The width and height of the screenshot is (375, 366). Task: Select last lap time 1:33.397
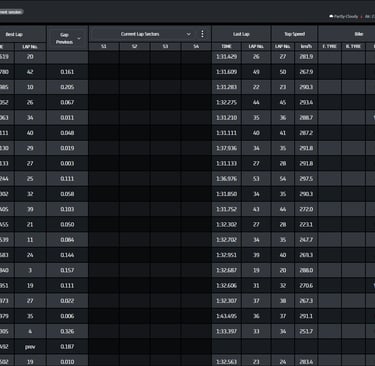[227, 331]
